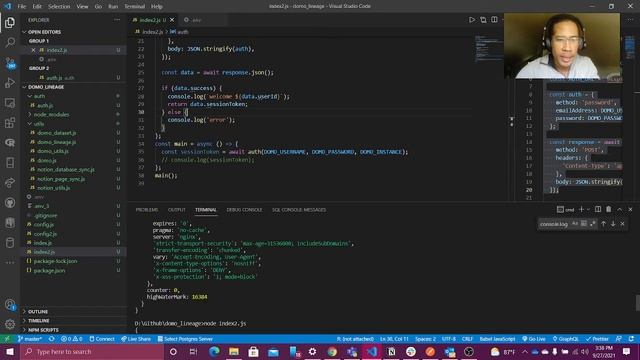Click the terminal vertical scrollbar

tap(638, 302)
